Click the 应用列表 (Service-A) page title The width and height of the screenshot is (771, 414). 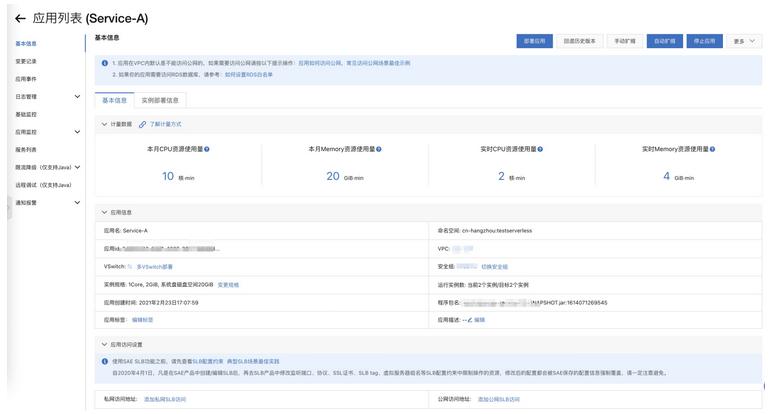click(90, 19)
